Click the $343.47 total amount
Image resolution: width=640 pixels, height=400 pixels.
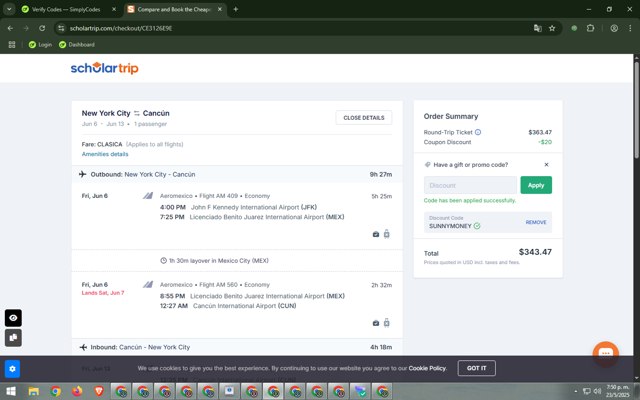pyautogui.click(x=535, y=252)
